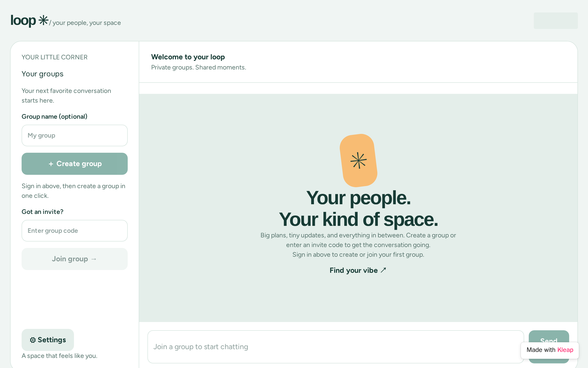Focus the Group name input field
The image size is (588, 368).
[x=75, y=135]
